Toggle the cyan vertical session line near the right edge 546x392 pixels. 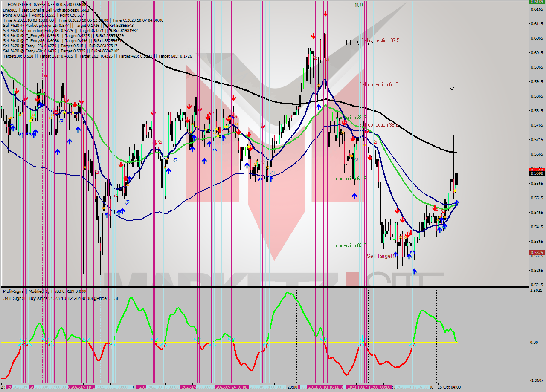[x=412, y=192]
